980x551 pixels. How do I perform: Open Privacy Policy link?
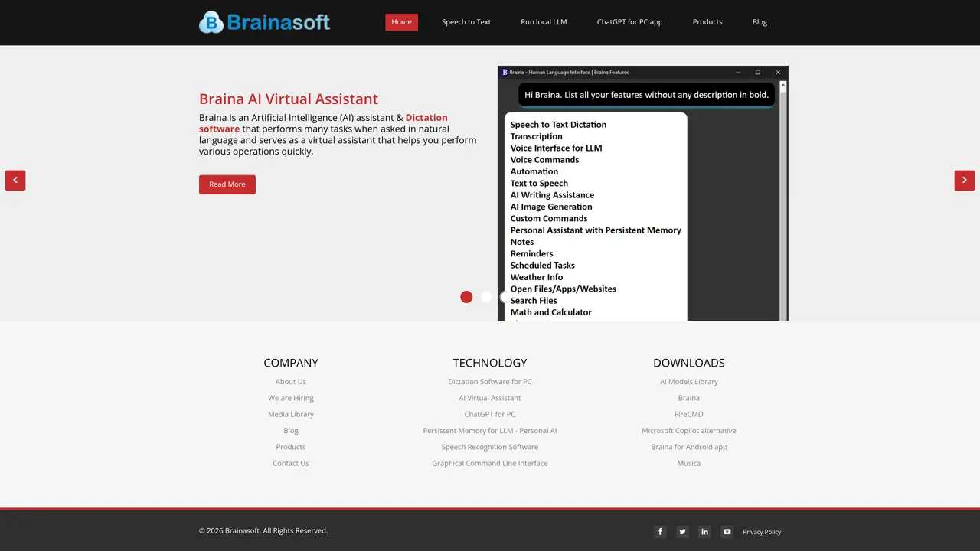click(762, 532)
